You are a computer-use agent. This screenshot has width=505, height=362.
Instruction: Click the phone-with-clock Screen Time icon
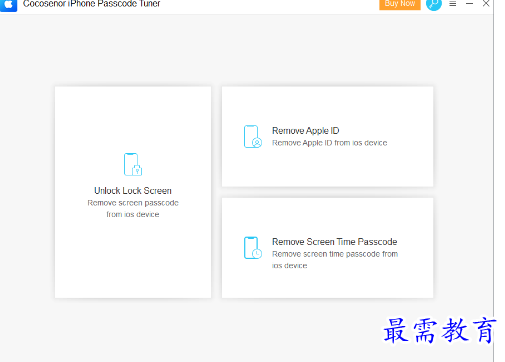253,248
